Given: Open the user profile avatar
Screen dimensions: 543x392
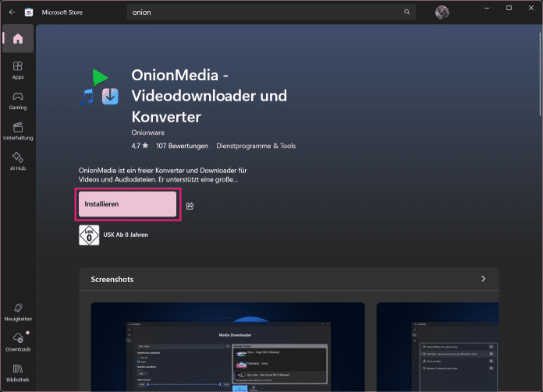Looking at the screenshot, I should pyautogui.click(x=442, y=12).
